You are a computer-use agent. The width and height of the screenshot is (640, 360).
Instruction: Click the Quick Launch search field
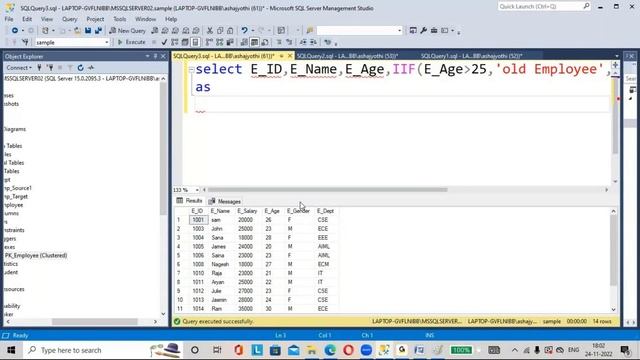click(x=544, y=7)
